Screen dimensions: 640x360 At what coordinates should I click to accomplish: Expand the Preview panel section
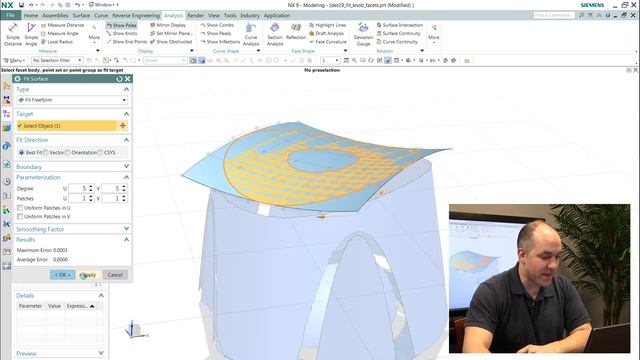(x=101, y=353)
